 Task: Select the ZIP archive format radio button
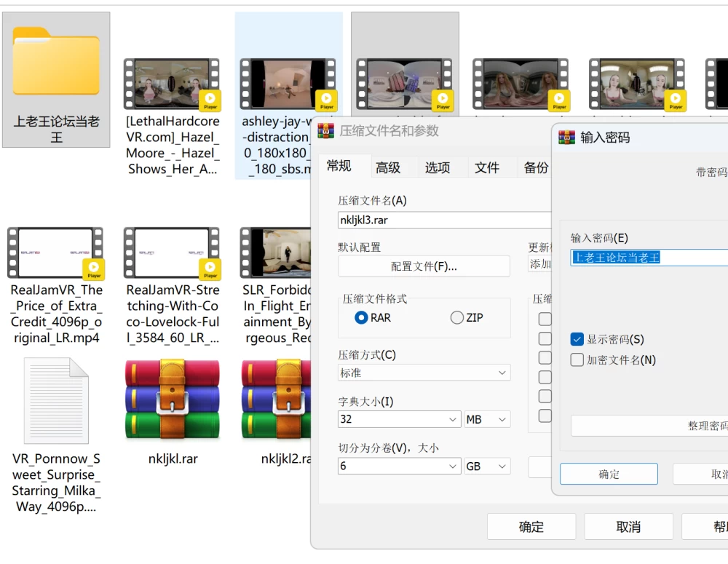[x=457, y=317]
